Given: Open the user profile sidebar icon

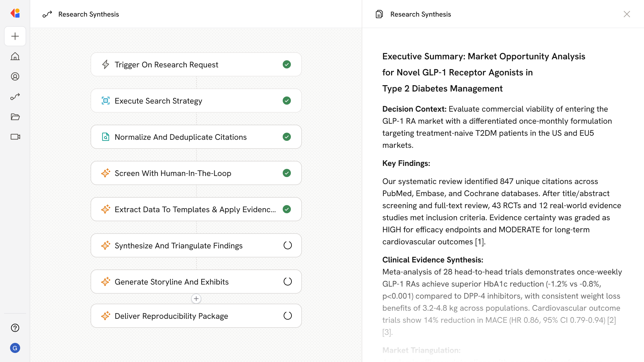Looking at the screenshot, I should [15, 76].
